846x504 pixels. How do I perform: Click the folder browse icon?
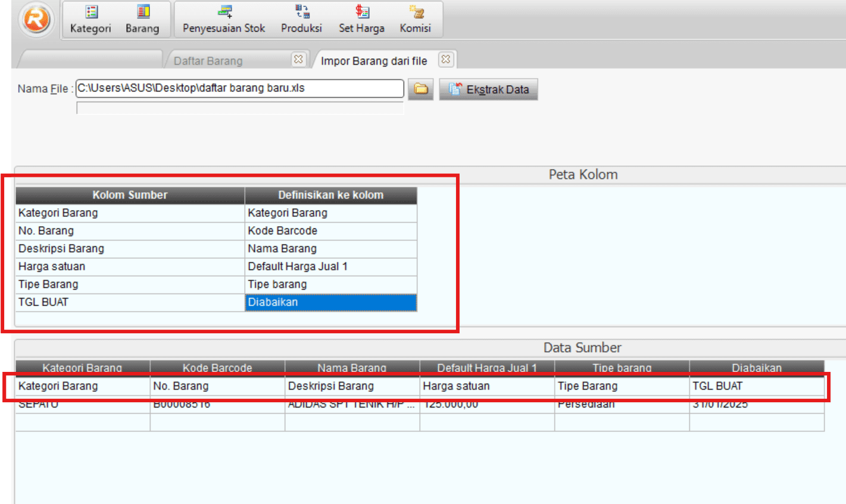tap(420, 88)
